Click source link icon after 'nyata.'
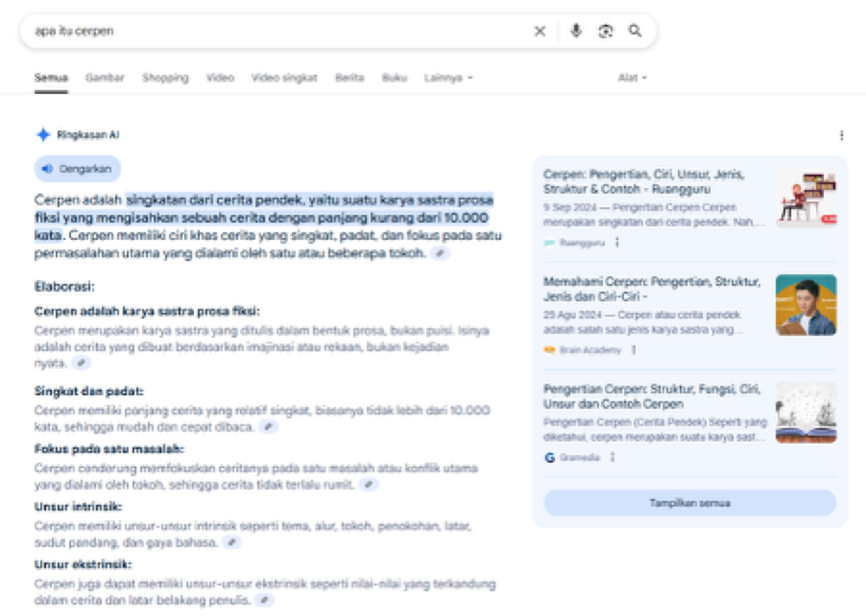Screen dimensions: 866x616 (81, 363)
